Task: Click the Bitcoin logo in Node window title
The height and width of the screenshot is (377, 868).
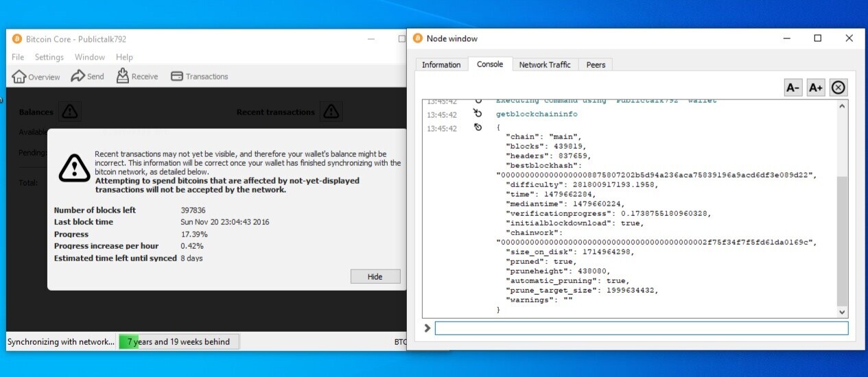Action: click(x=417, y=38)
